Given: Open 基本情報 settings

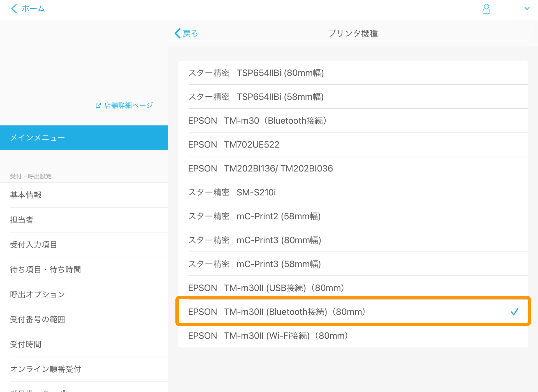Looking at the screenshot, I should tap(84, 195).
